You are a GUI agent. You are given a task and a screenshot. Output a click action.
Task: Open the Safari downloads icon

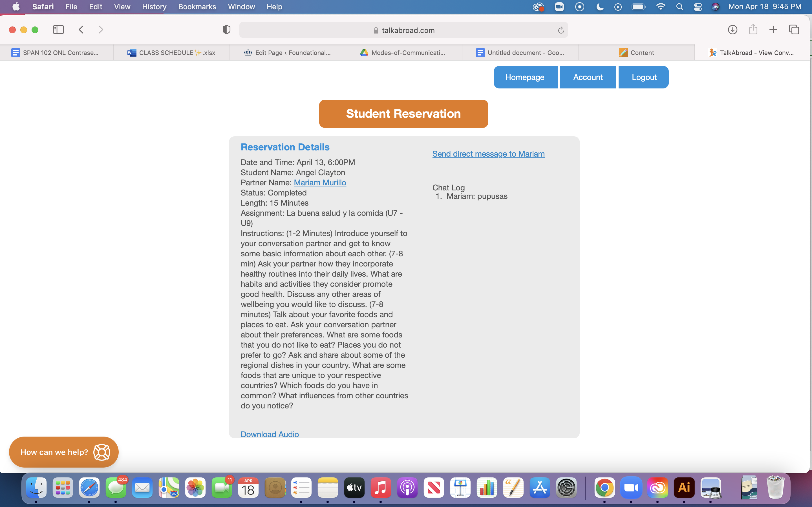coord(732,30)
